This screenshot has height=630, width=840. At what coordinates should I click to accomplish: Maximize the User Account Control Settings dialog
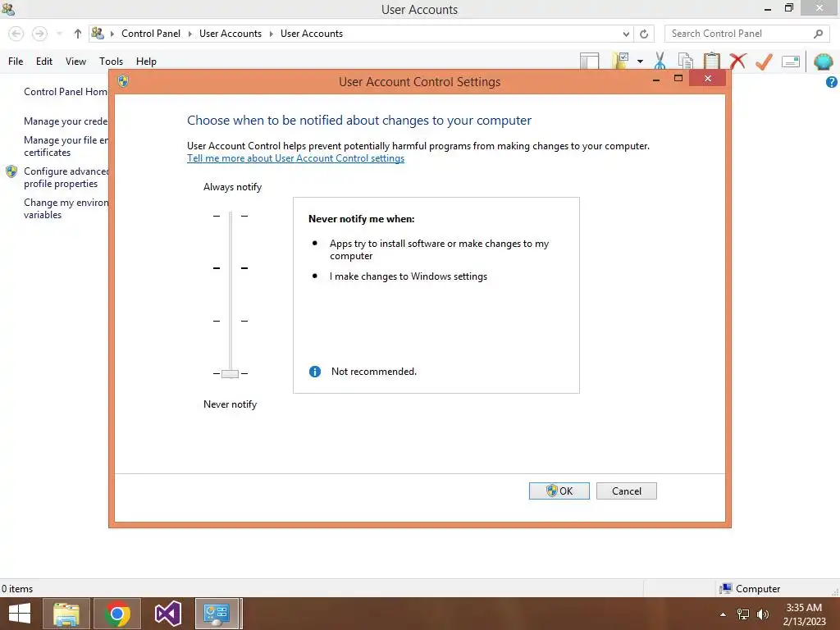678,78
